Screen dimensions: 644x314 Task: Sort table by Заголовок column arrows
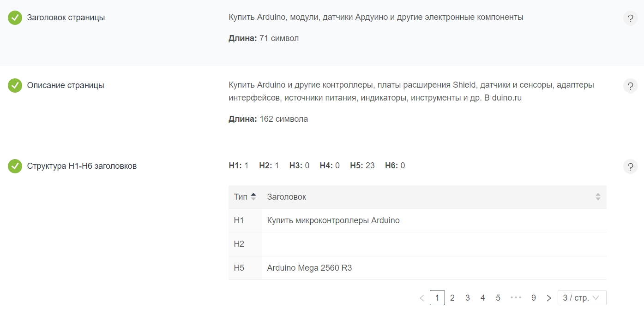pos(598,197)
